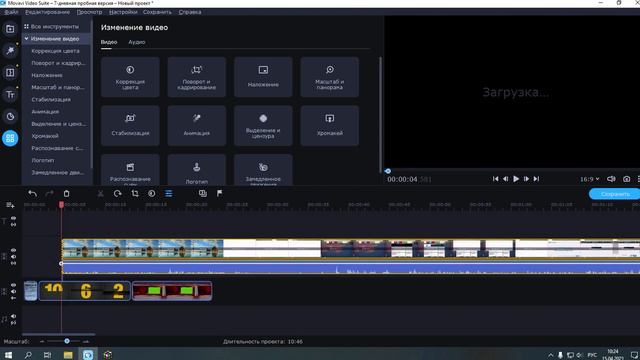
Task: Play the preview video
Action: [x=516, y=179]
